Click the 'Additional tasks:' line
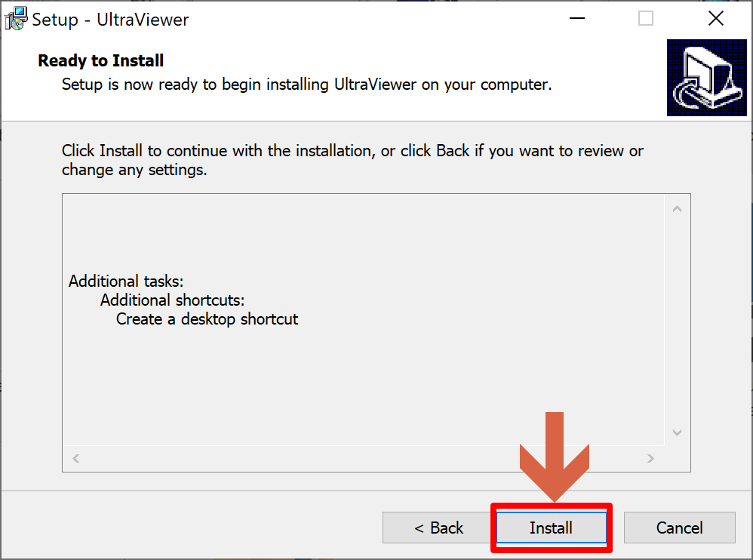The height and width of the screenshot is (560, 753). (x=126, y=281)
